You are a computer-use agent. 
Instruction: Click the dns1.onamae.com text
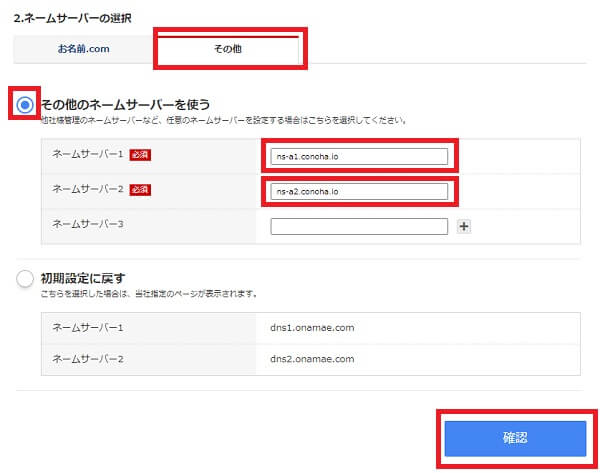point(312,328)
